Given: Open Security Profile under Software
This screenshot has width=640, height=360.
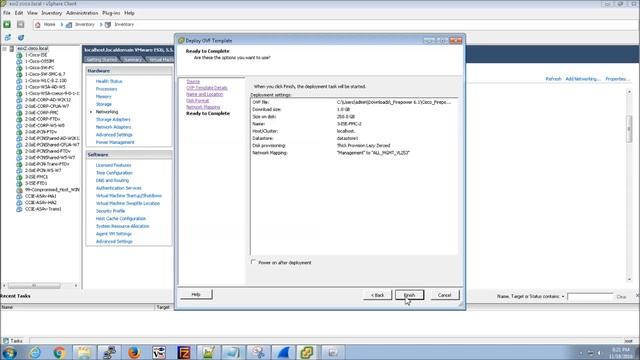Looking at the screenshot, I should pyautogui.click(x=110, y=211).
